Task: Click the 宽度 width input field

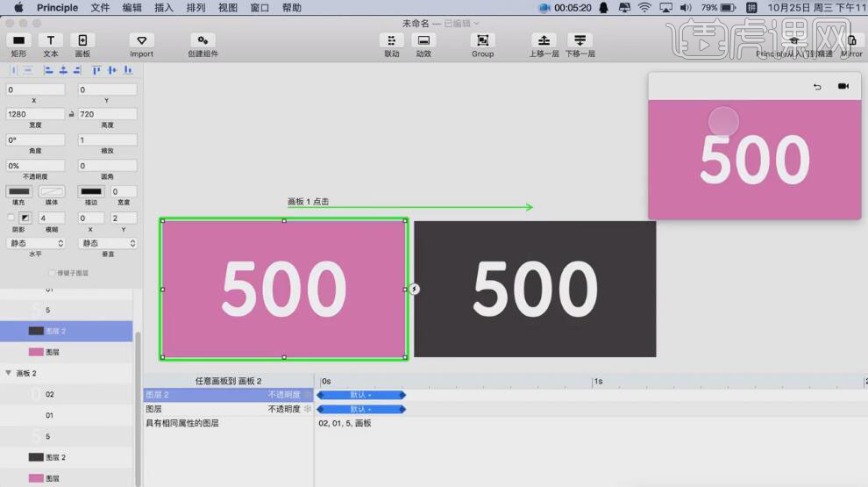Action: click(35, 114)
